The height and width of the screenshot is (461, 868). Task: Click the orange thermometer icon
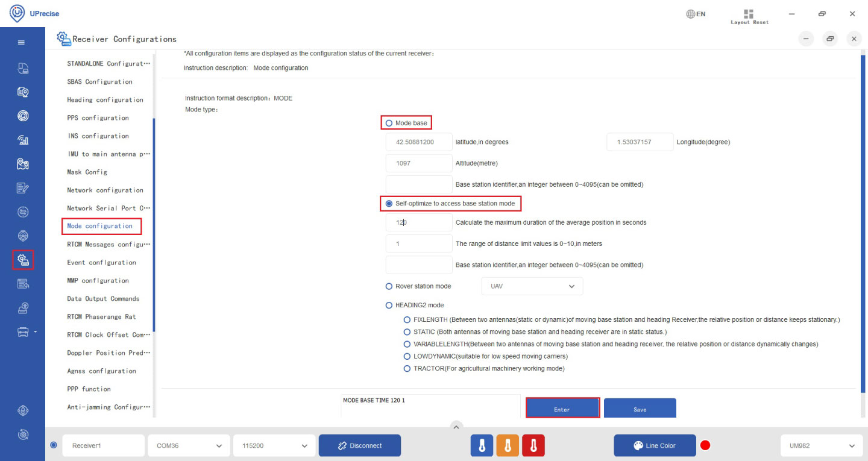pos(508,445)
